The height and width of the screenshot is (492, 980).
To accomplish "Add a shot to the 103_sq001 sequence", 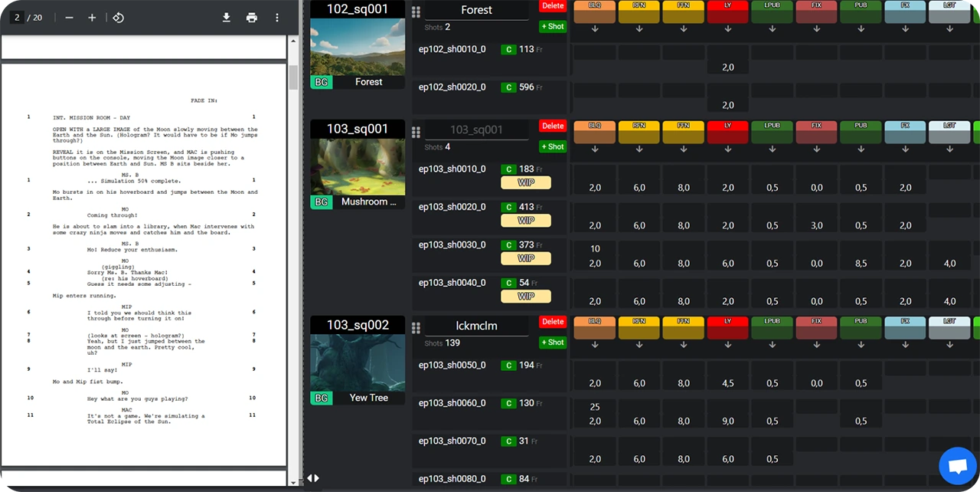I will [553, 146].
